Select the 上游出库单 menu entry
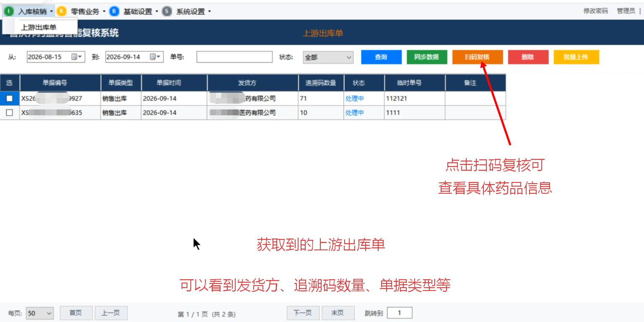 click(39, 27)
